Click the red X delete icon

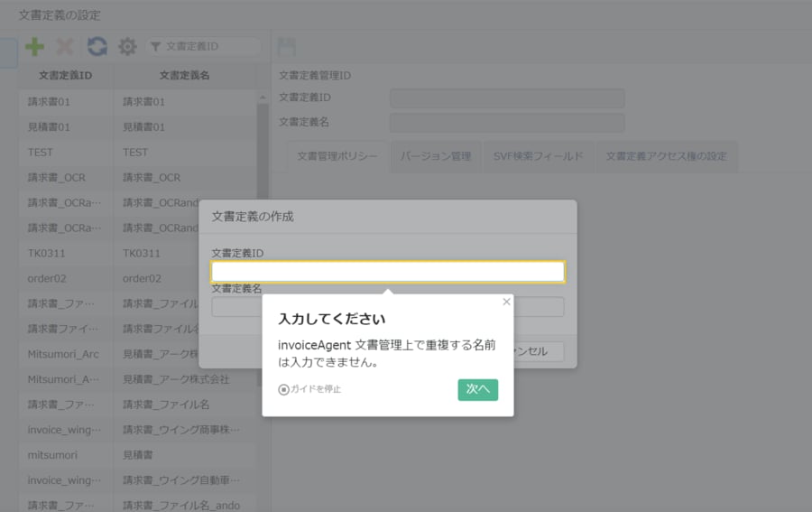click(65, 47)
